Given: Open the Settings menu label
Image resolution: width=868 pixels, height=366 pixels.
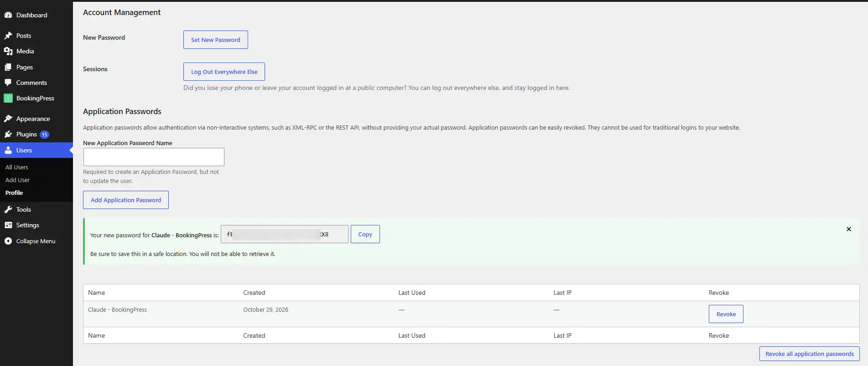Looking at the screenshot, I should tap(27, 225).
